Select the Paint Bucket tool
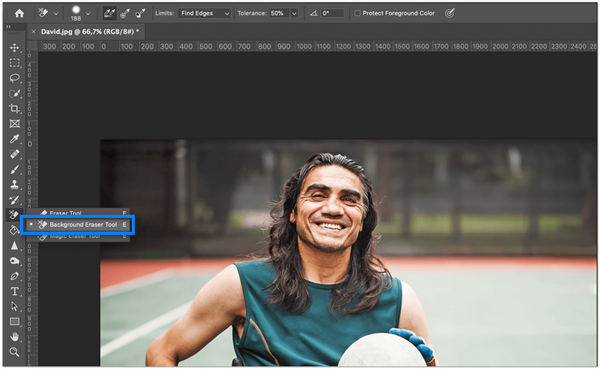This screenshot has height=369, width=600. point(15,230)
